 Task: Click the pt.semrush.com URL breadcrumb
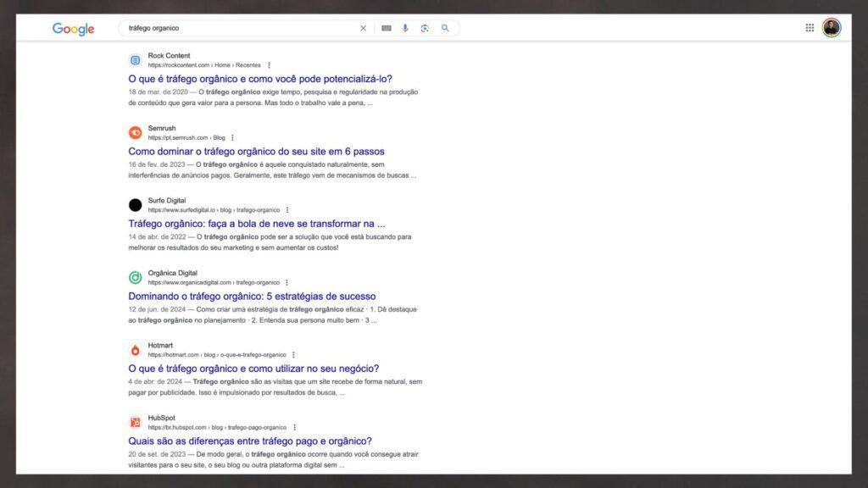coord(186,138)
